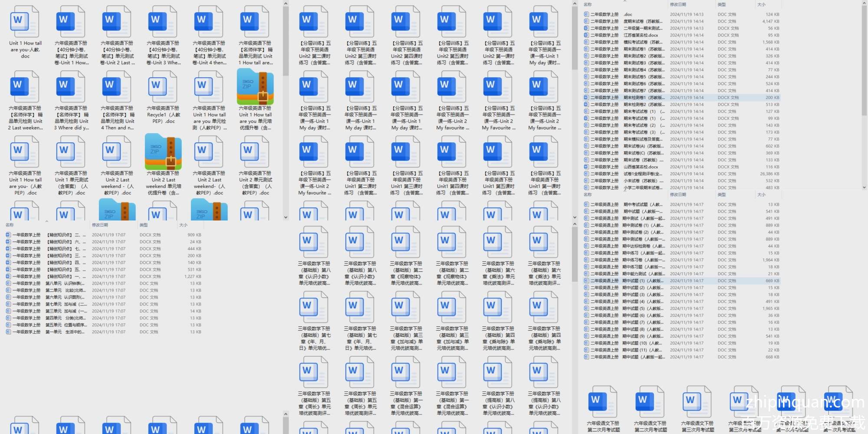Open the 360 ZIP archive 'Unit 1 How tall are you 单元培优提升卷'
This screenshot has width=868, height=434.
tap(255, 88)
